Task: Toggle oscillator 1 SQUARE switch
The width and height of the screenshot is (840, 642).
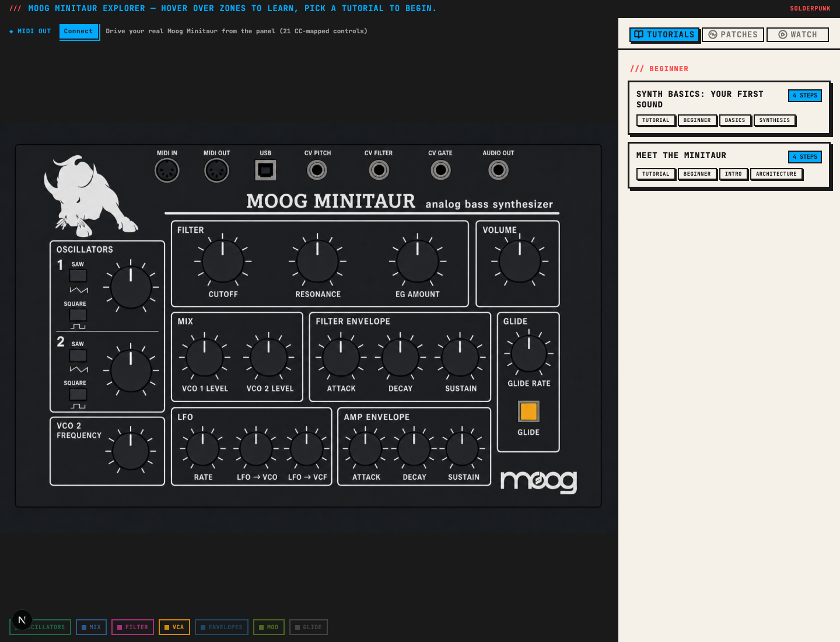Action: click(x=78, y=315)
